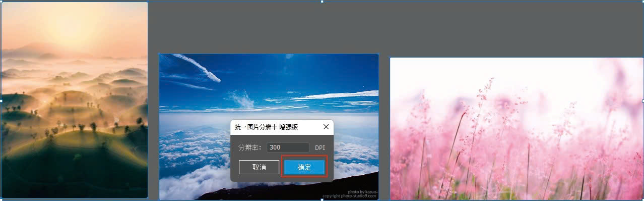
Task: Click the 统一图片分辨率 增强版 dialog title
Action: [x=267, y=127]
